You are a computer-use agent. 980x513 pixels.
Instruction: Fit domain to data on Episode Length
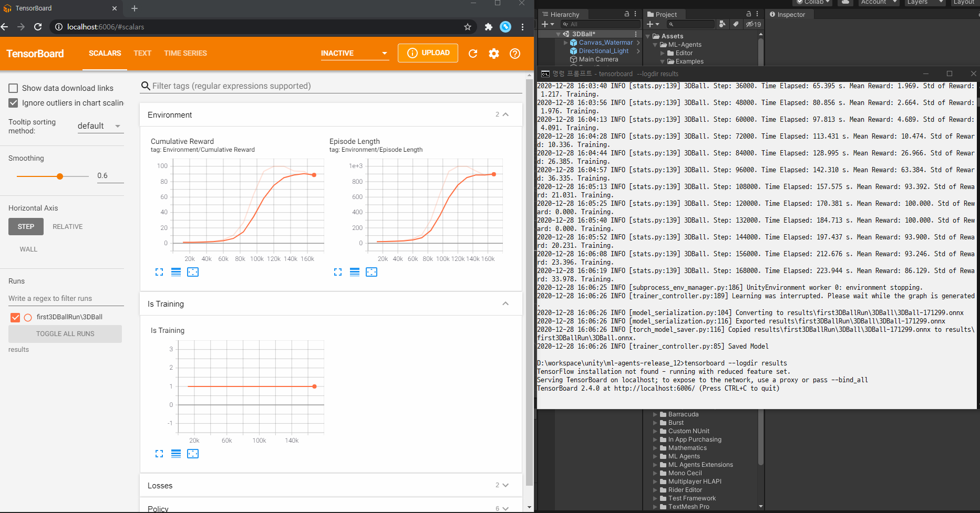pos(372,272)
